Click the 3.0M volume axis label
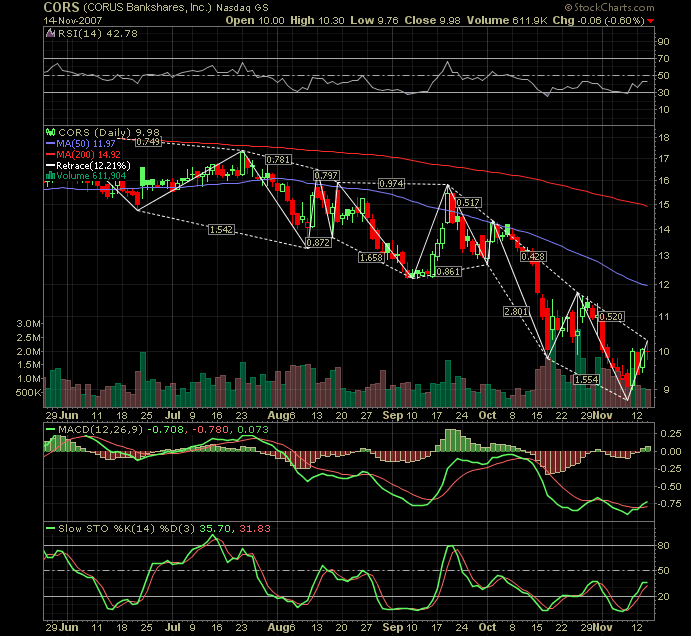Image resolution: width=691 pixels, height=636 pixels. coord(29,324)
